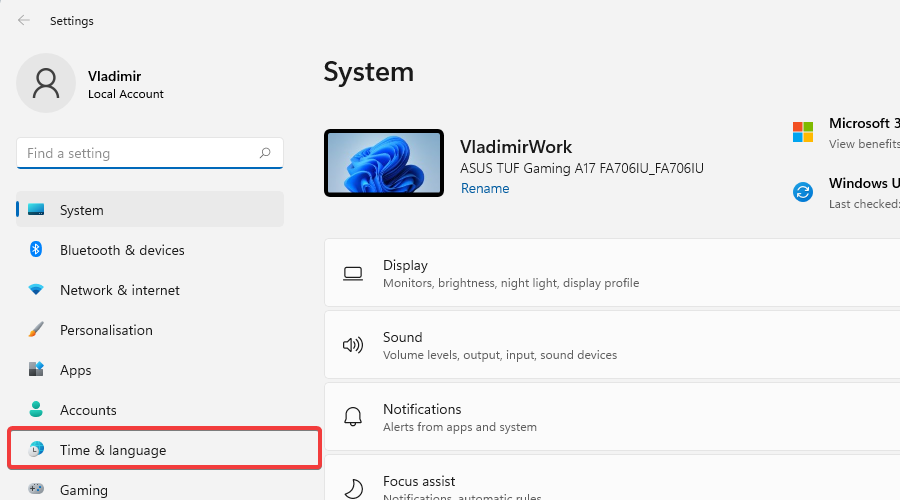Click the Microsoft 365 logo icon
Screen dimensions: 900x500
pos(803,132)
